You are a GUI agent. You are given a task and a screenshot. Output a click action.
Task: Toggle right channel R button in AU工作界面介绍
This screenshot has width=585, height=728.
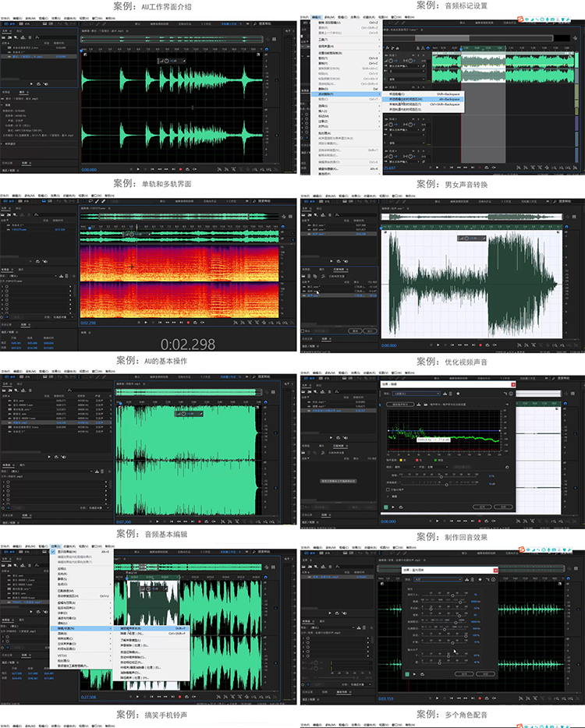tap(276, 135)
